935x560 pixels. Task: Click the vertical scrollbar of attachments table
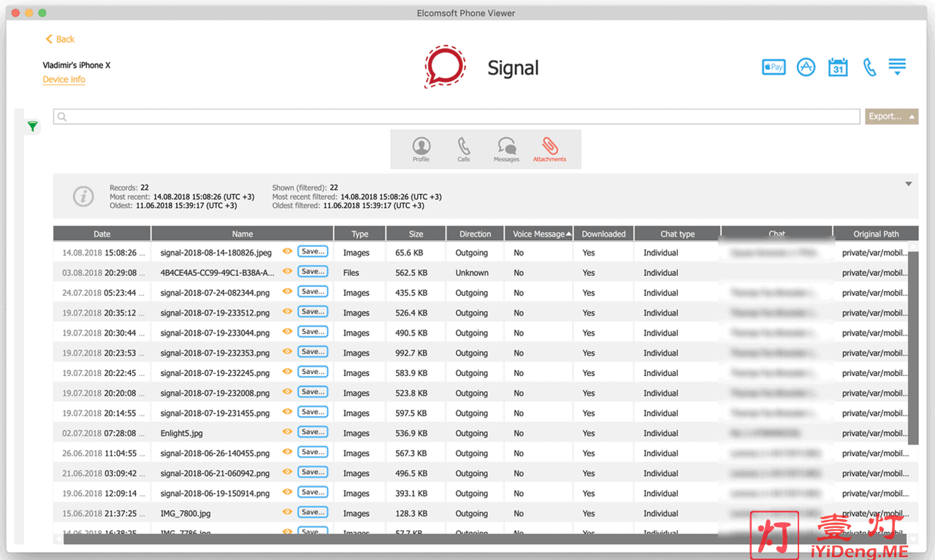913,348
